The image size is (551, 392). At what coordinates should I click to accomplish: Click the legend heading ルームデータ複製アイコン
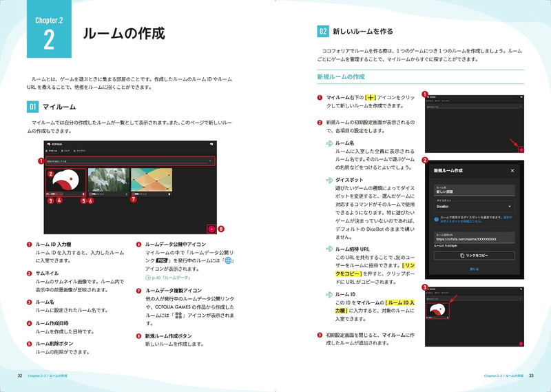click(174, 291)
